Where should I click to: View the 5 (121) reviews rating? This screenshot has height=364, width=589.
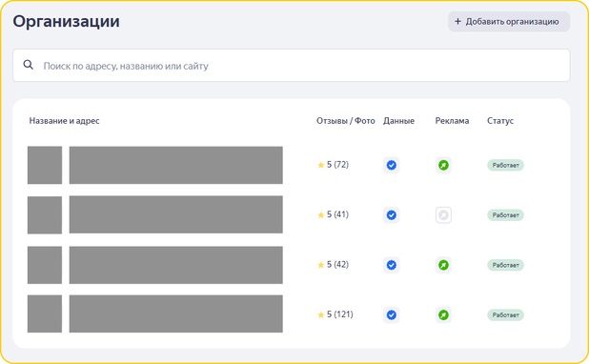tap(335, 314)
